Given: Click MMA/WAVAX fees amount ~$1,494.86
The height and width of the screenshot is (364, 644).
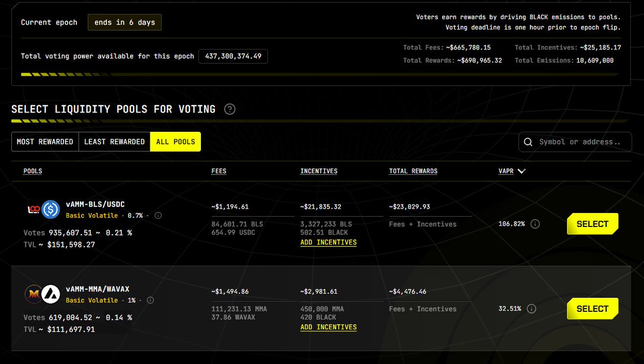Looking at the screenshot, I should 230,291.
